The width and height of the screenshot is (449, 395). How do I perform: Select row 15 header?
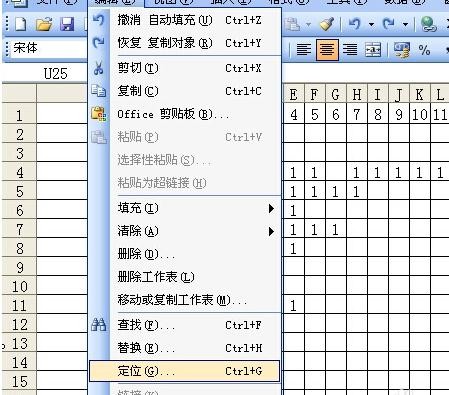19,381
